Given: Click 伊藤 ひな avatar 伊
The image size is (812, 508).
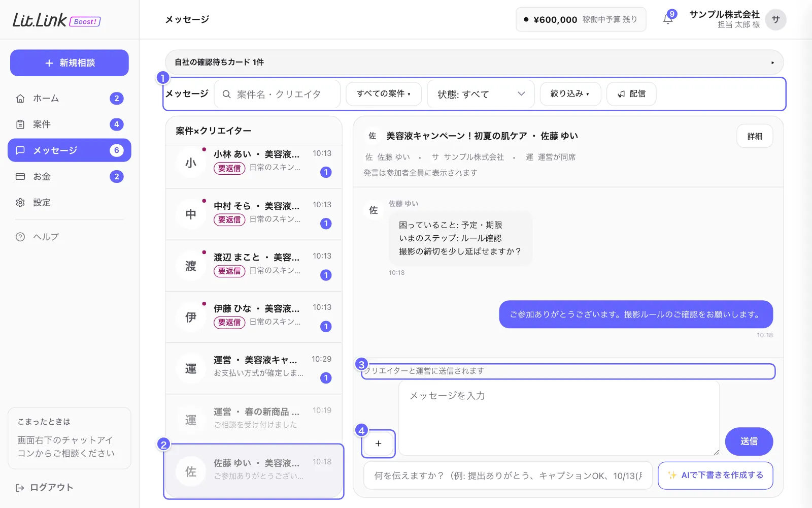Looking at the screenshot, I should (191, 317).
